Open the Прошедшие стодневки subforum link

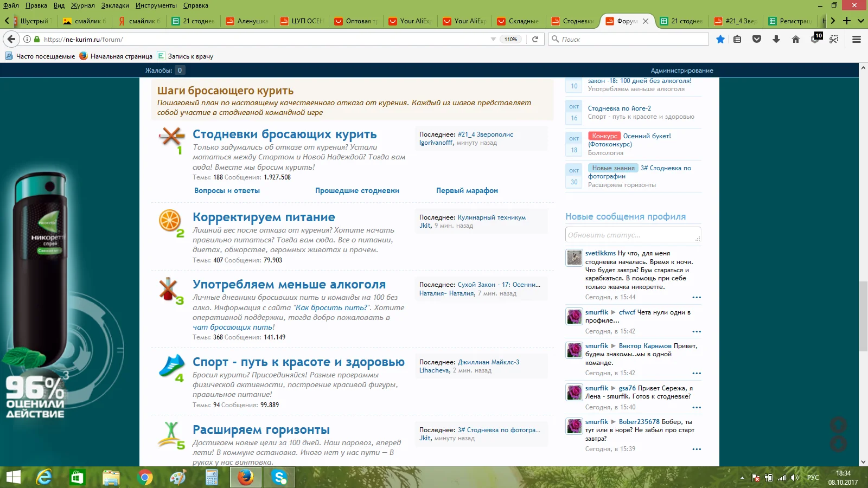click(357, 190)
